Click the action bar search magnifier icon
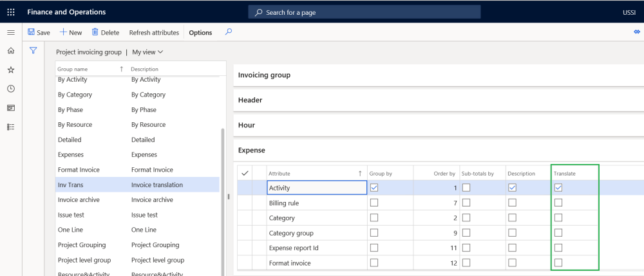 pos(228,32)
